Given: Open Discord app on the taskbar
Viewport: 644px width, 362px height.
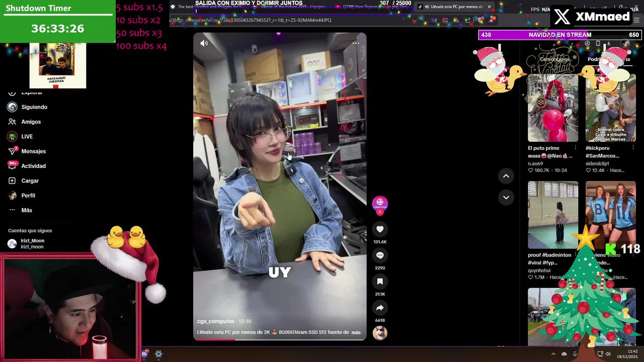Looking at the screenshot, I should [144, 354].
